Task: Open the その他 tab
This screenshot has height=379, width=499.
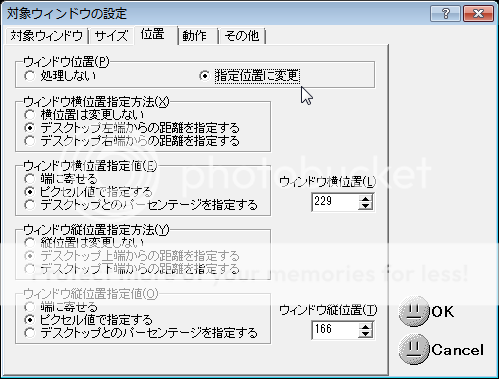Action: [242, 36]
